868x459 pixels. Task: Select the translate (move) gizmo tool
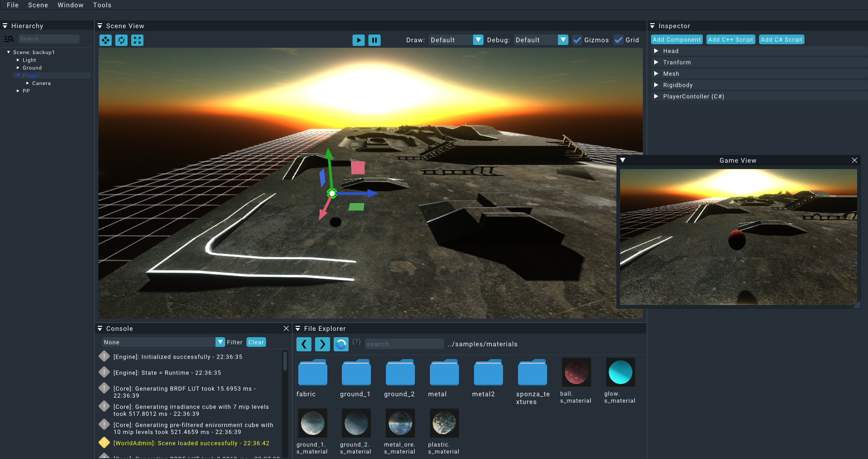(x=105, y=40)
